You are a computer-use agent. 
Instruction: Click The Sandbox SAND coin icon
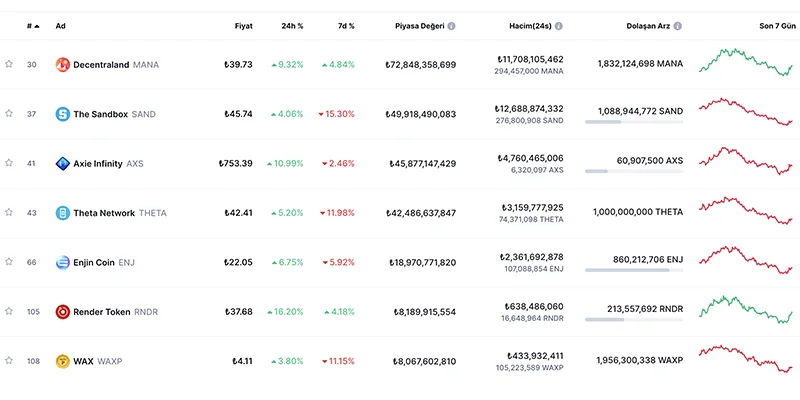tap(63, 114)
